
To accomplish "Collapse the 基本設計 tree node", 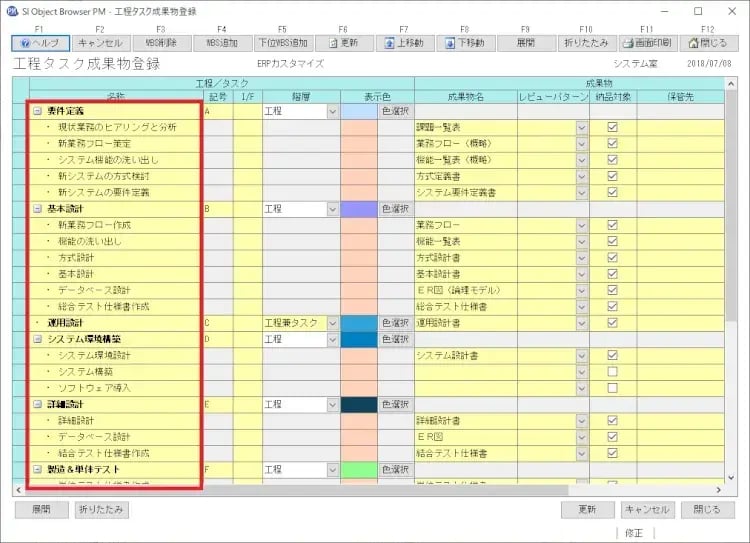I will [x=37, y=209].
